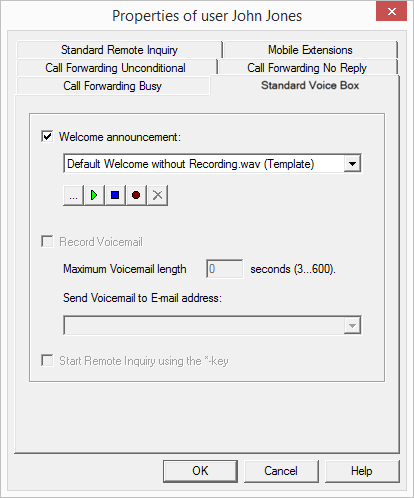414x498 pixels.
Task: Switch to Standard Remote Inquiry tab
Action: click(119, 50)
